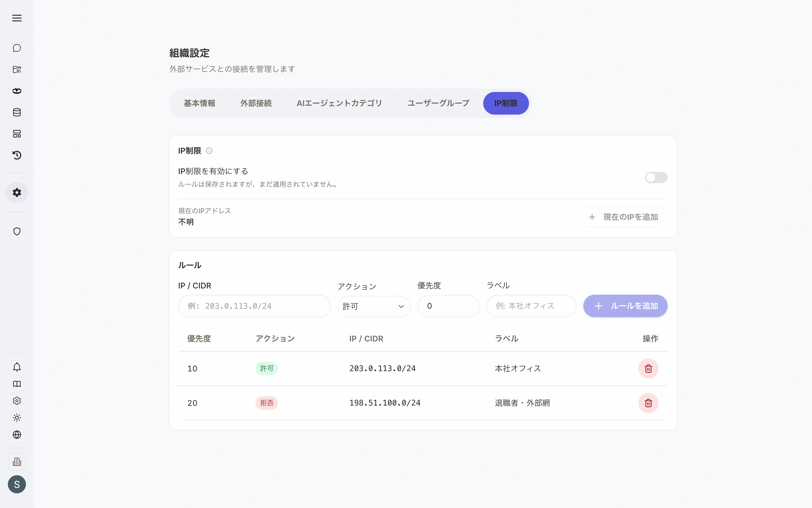Click the outlined gear icon near bottom
This screenshot has width=812, height=508.
[17, 401]
